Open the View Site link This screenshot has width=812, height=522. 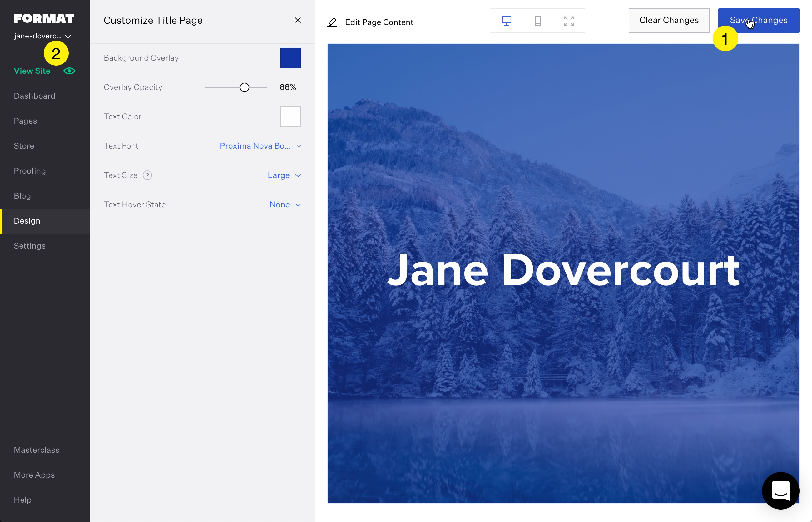[x=32, y=71]
